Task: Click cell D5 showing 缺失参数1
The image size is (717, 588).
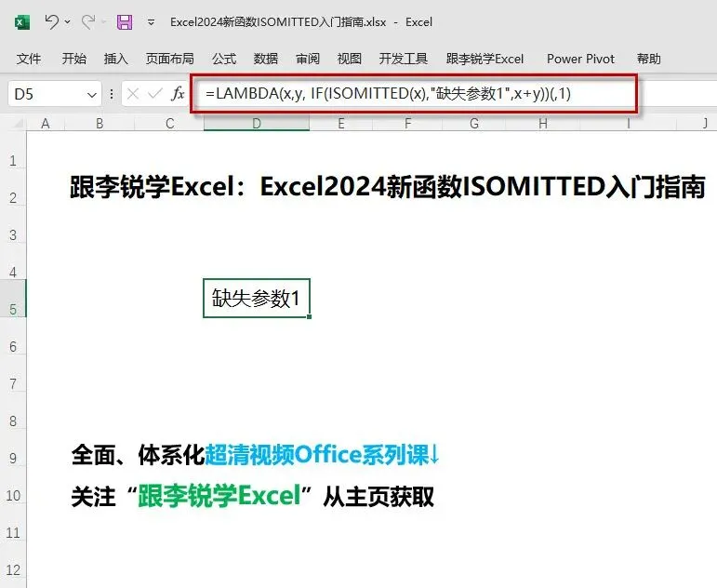Action: [257, 298]
